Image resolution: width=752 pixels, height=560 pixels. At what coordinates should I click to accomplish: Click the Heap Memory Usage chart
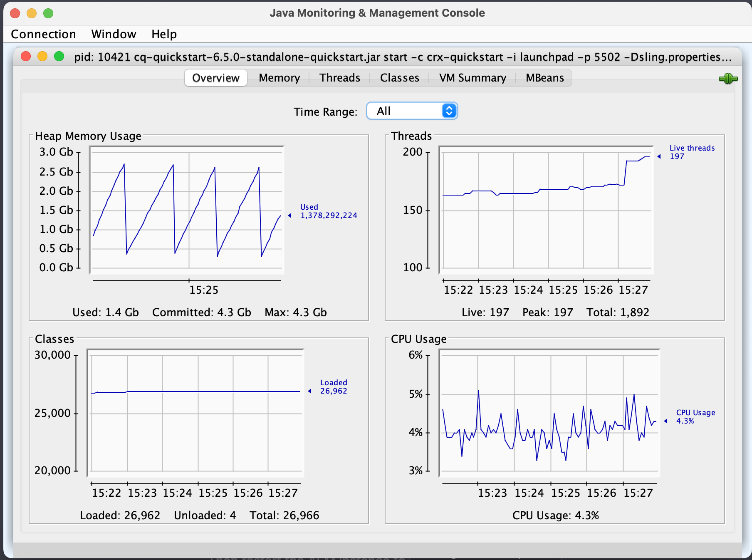click(x=186, y=210)
